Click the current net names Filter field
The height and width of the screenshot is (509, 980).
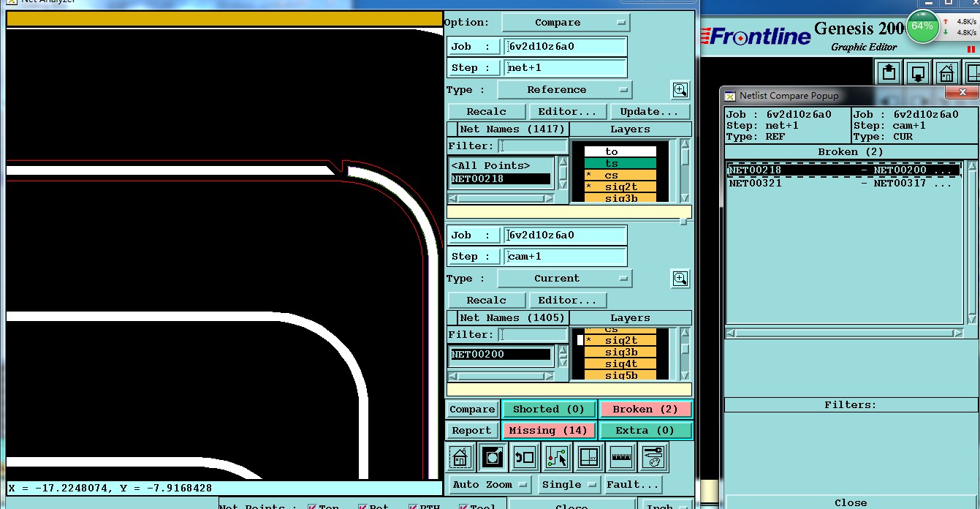pyautogui.click(x=533, y=335)
